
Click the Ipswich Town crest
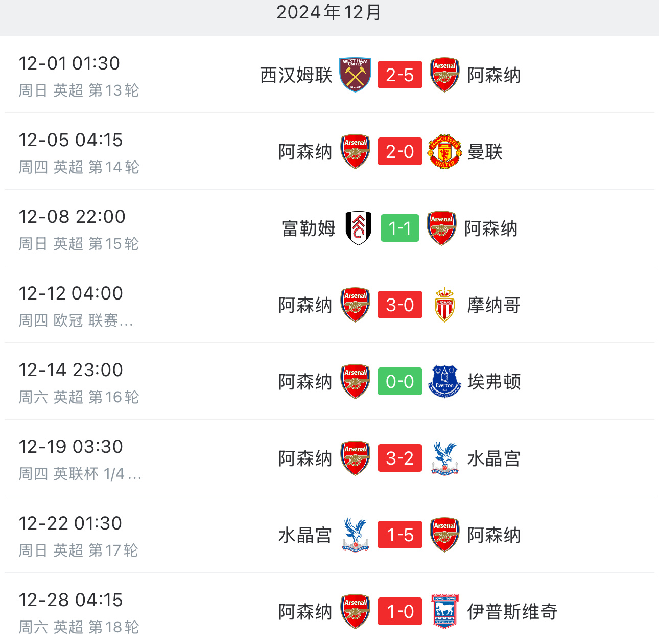(444, 611)
